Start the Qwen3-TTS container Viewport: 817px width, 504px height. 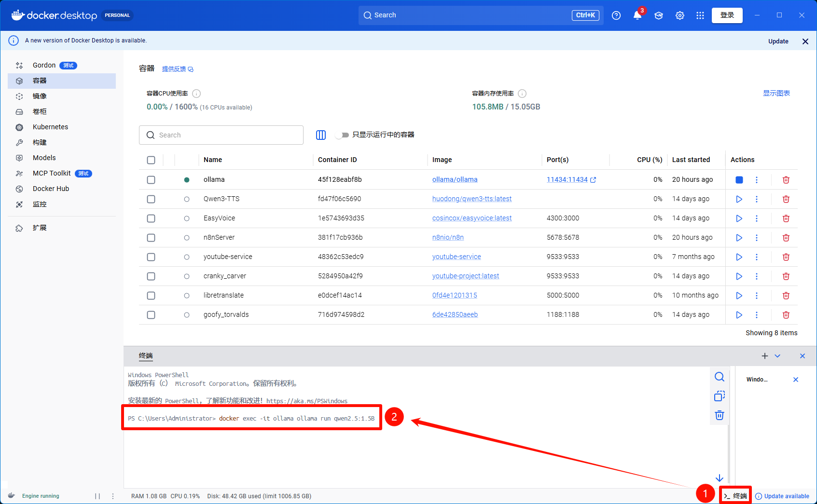point(739,199)
